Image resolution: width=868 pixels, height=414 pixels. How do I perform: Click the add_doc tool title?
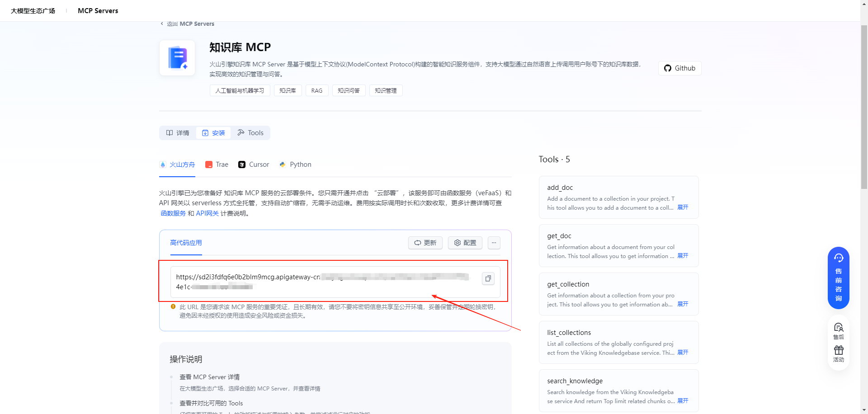tap(560, 188)
